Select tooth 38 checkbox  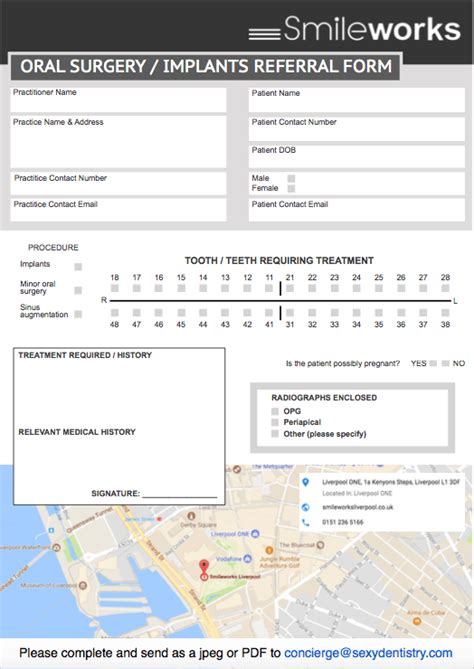(x=445, y=313)
